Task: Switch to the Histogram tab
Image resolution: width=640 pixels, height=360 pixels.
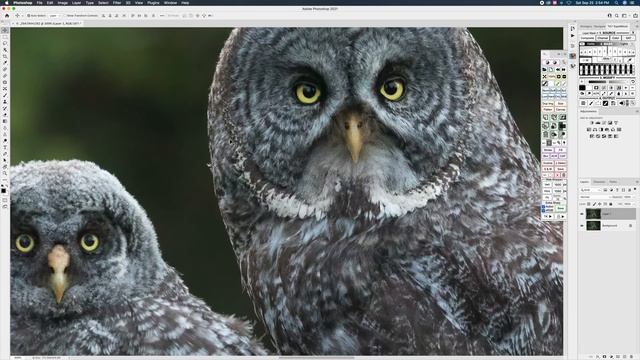Action: tap(586, 26)
